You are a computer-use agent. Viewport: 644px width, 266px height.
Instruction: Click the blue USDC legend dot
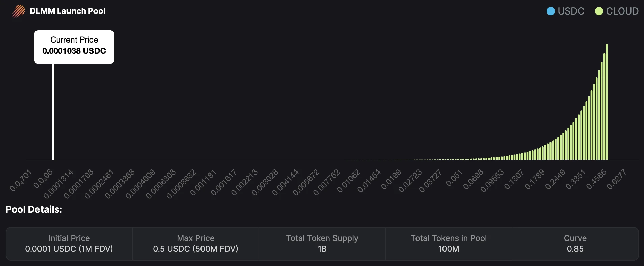click(x=551, y=11)
